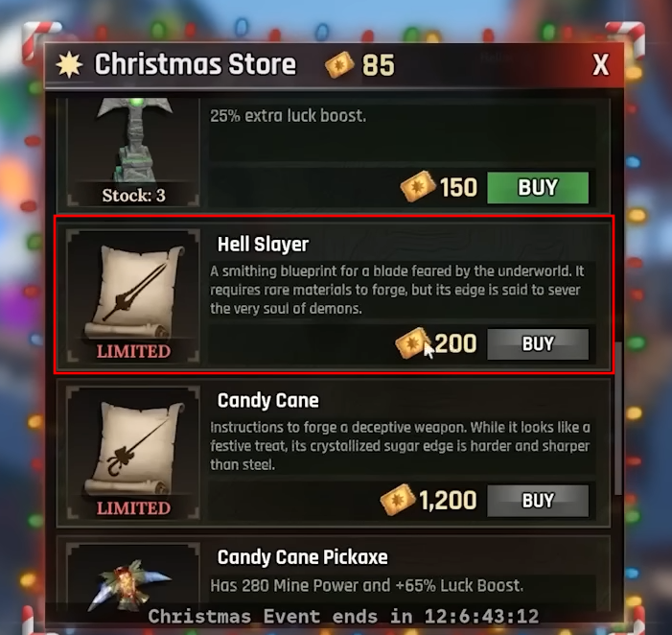Select the Candy Cane Pickaxe title
This screenshot has width=672, height=635.
pyautogui.click(x=303, y=557)
